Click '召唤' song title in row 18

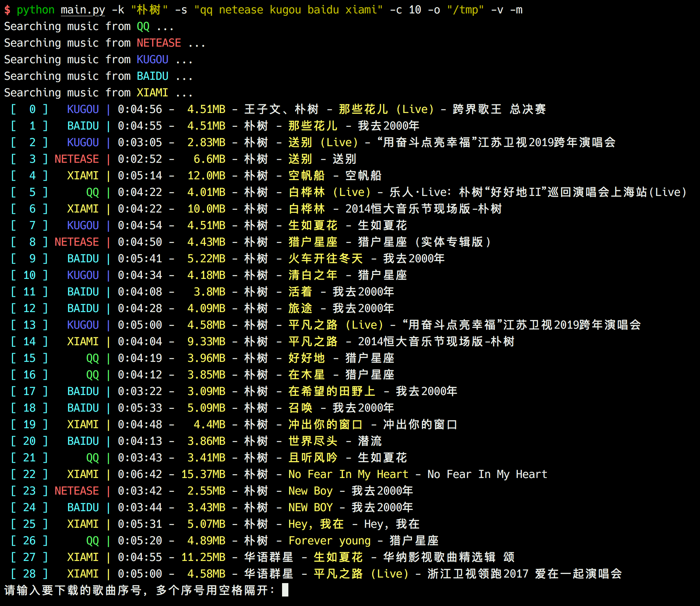(300, 408)
